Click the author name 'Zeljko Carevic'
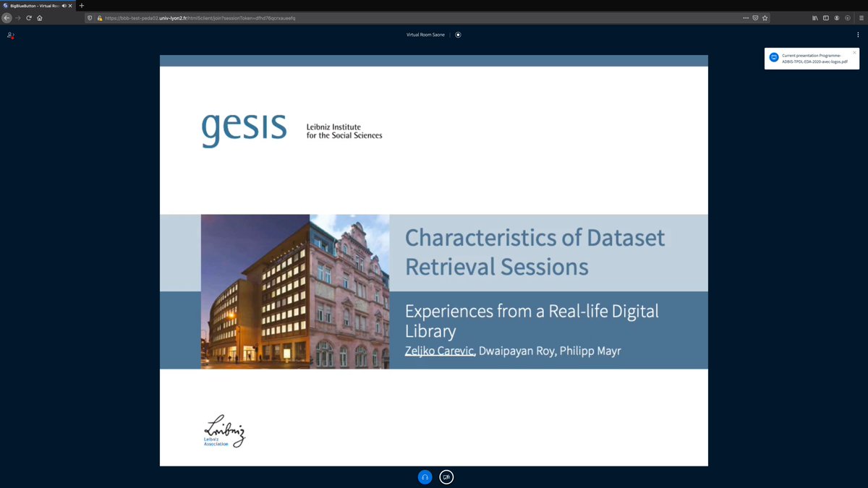Screen dimensions: 868x488 439,351
